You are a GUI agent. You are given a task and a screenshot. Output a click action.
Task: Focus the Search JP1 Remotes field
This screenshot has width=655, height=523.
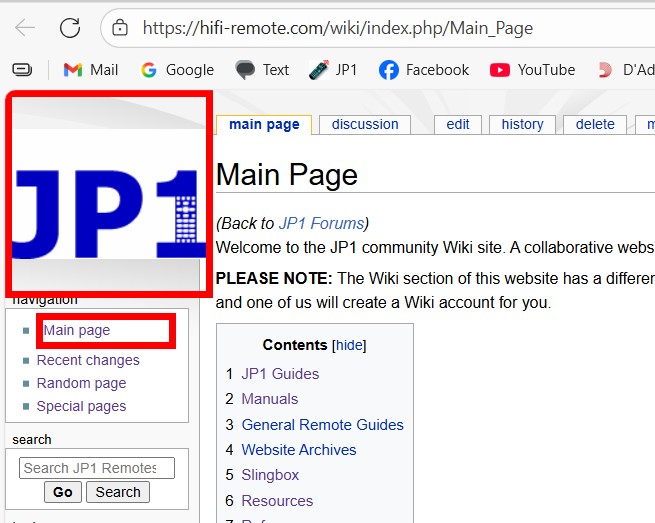pyautogui.click(x=97, y=468)
